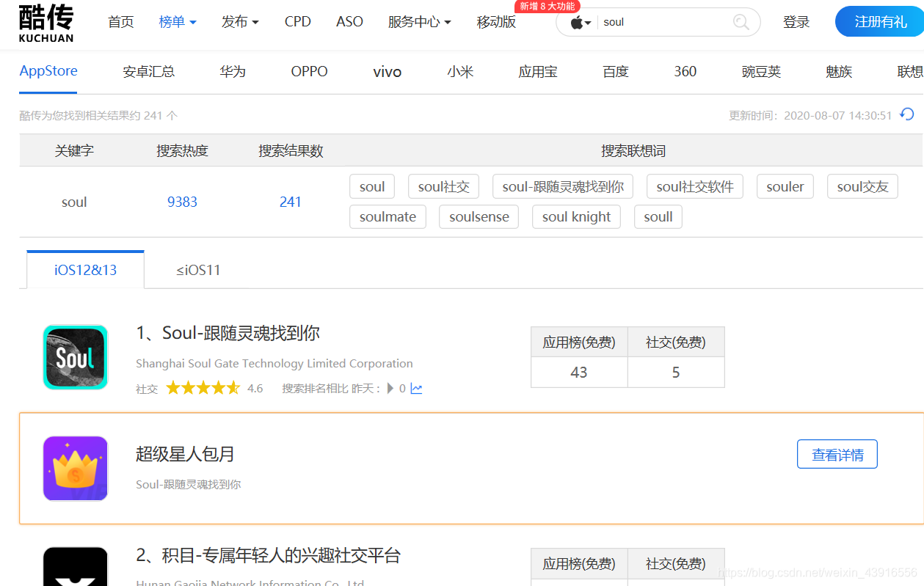Image resolution: width=924 pixels, height=586 pixels.
Task: Click the 查看详情 button
Action: [837, 455]
